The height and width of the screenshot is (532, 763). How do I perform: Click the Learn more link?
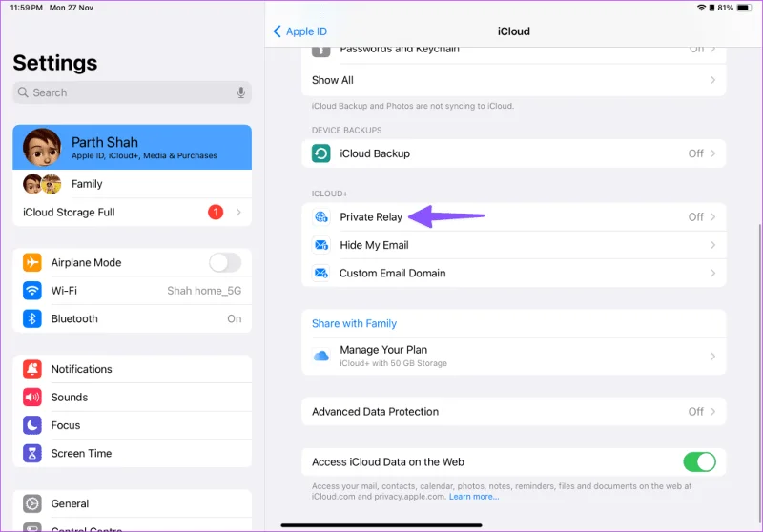[474, 497]
